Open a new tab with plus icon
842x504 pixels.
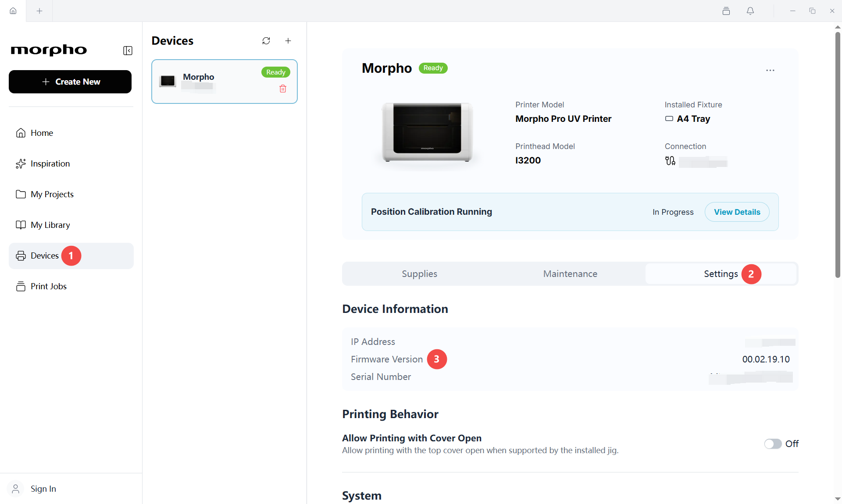39,11
